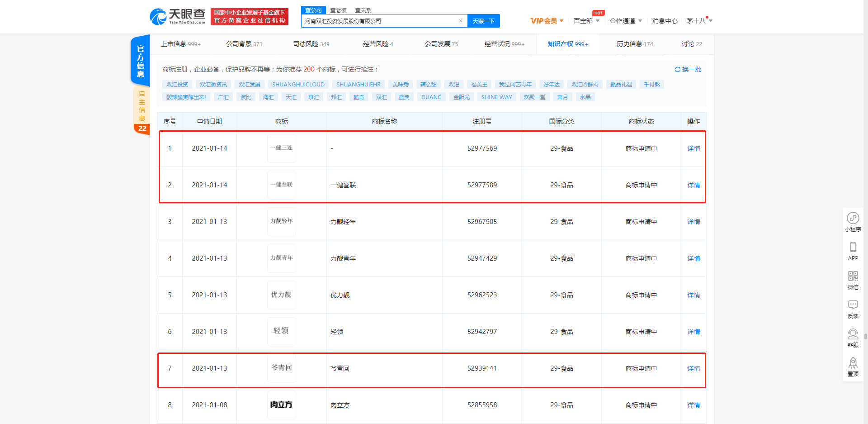Click inside the company search input field

click(384, 21)
